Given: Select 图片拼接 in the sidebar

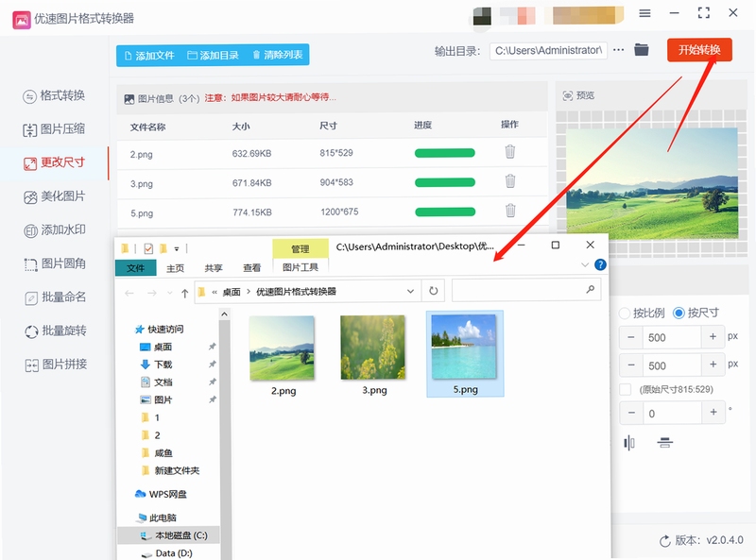Looking at the screenshot, I should pyautogui.click(x=56, y=365).
